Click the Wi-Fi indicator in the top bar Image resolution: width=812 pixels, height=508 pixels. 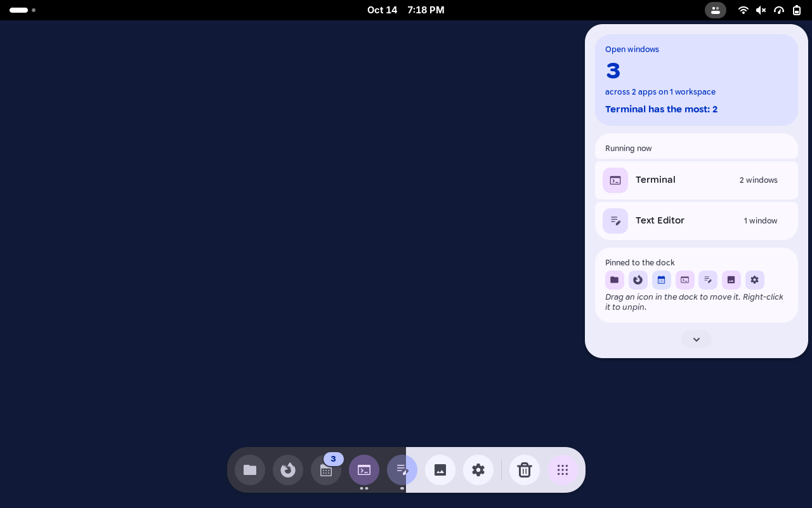pos(743,10)
